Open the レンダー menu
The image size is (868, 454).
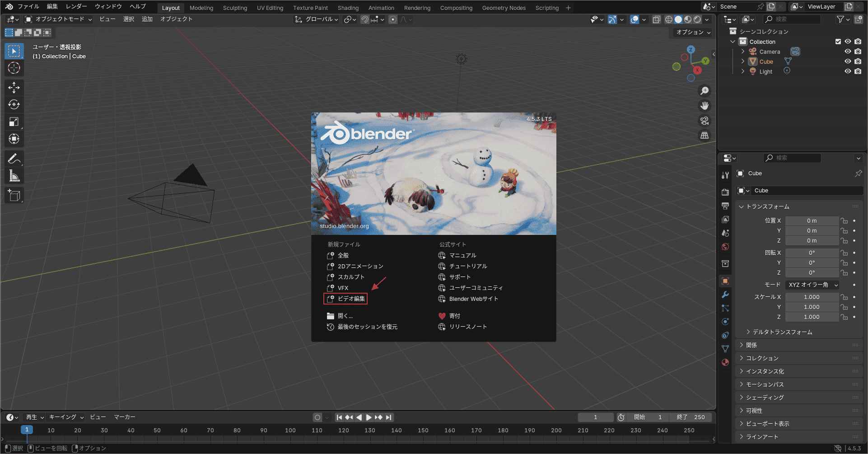click(x=76, y=6)
